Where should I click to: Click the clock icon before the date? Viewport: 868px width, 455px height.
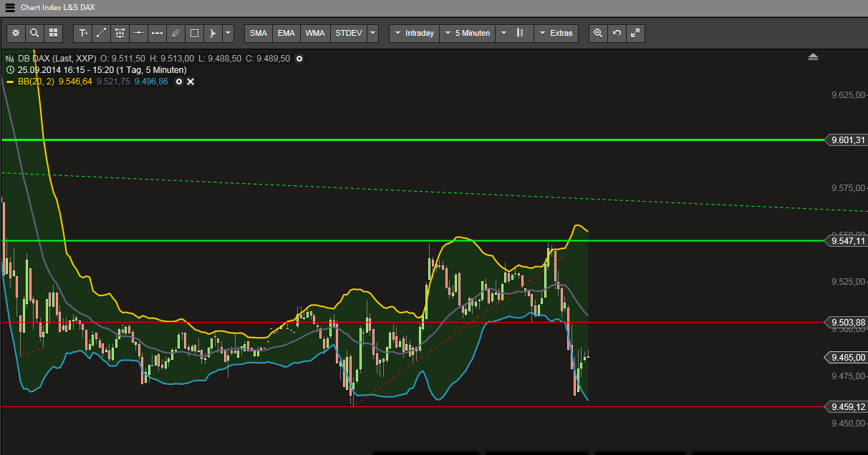point(10,70)
